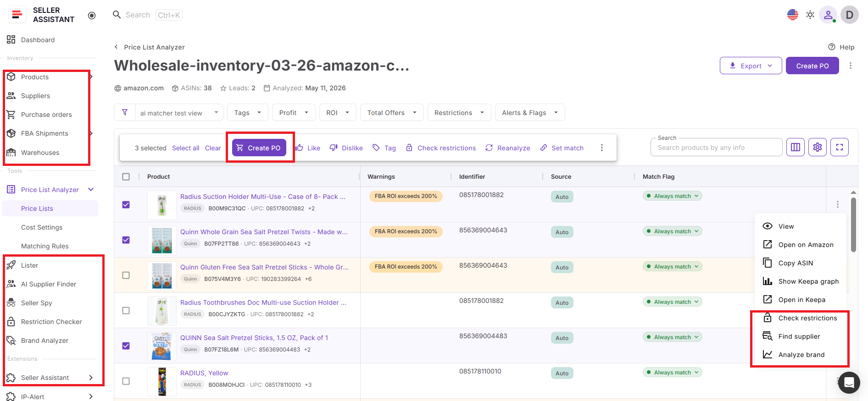The height and width of the screenshot is (401, 868).
Task: Open the Export dropdown button
Action: click(751, 66)
